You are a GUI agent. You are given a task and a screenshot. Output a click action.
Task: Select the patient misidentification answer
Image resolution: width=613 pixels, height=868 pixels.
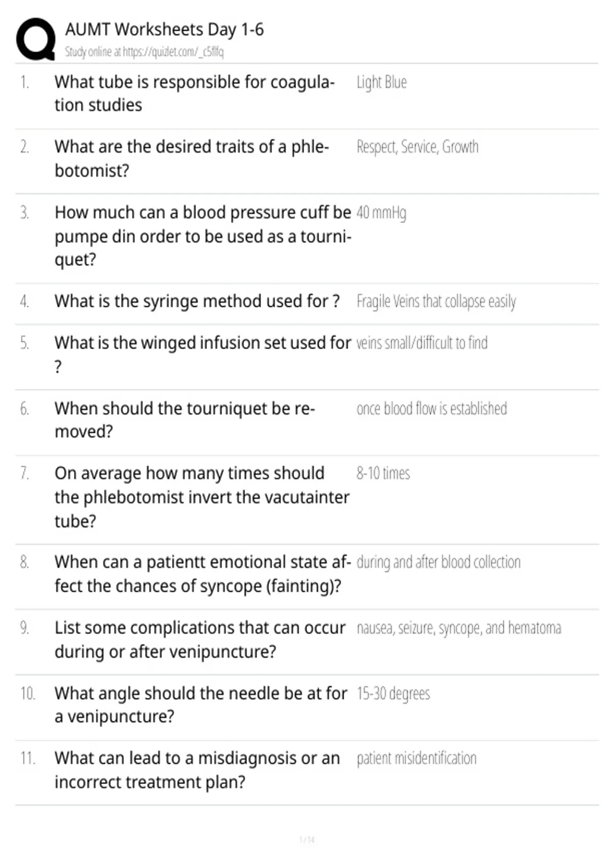[x=416, y=758]
